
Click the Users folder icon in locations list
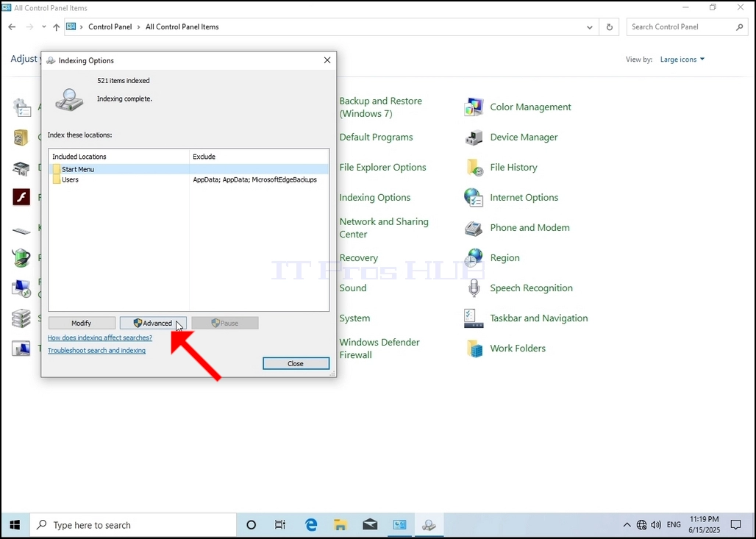point(57,179)
